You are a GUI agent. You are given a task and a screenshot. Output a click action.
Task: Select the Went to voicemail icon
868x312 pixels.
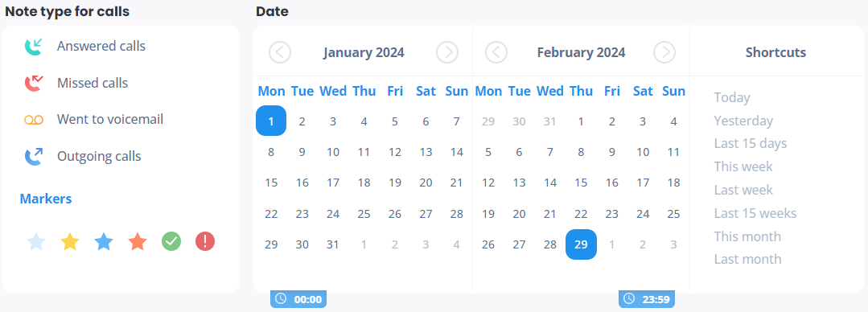click(33, 120)
